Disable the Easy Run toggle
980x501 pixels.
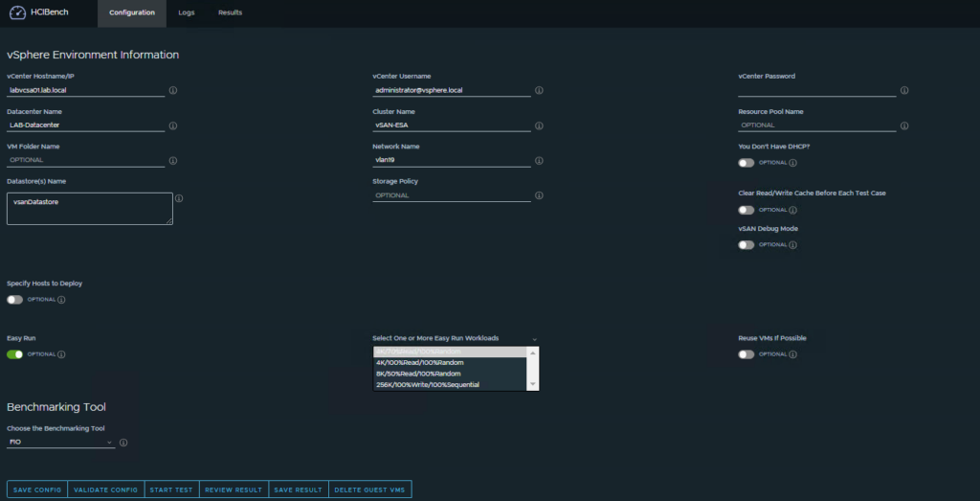[15, 354]
